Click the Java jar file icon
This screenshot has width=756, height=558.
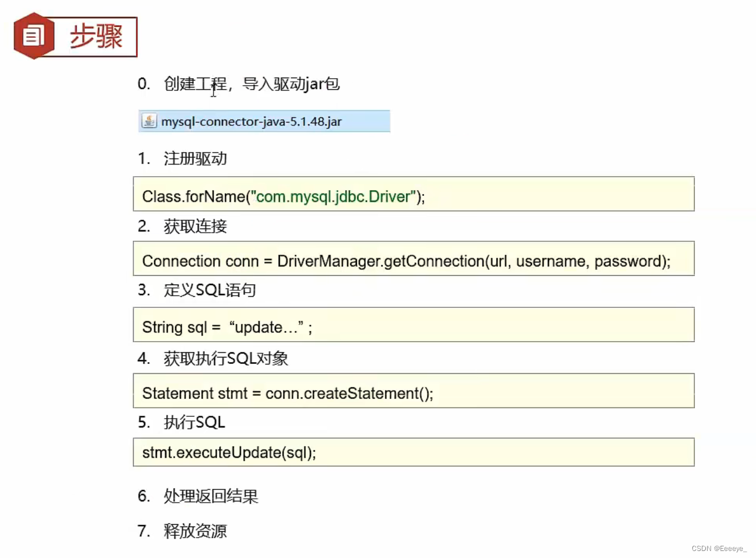(149, 121)
